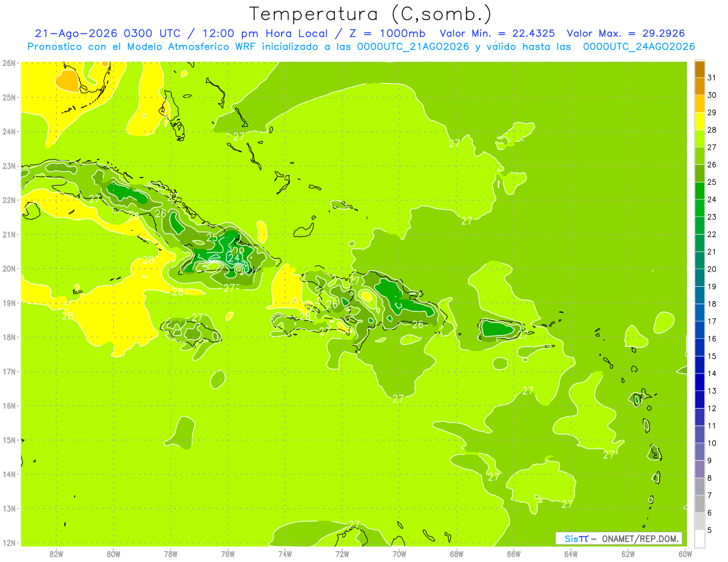Click the color bar swatch between 13 and 14
The width and height of the screenshot is (728, 562).
click(699, 382)
